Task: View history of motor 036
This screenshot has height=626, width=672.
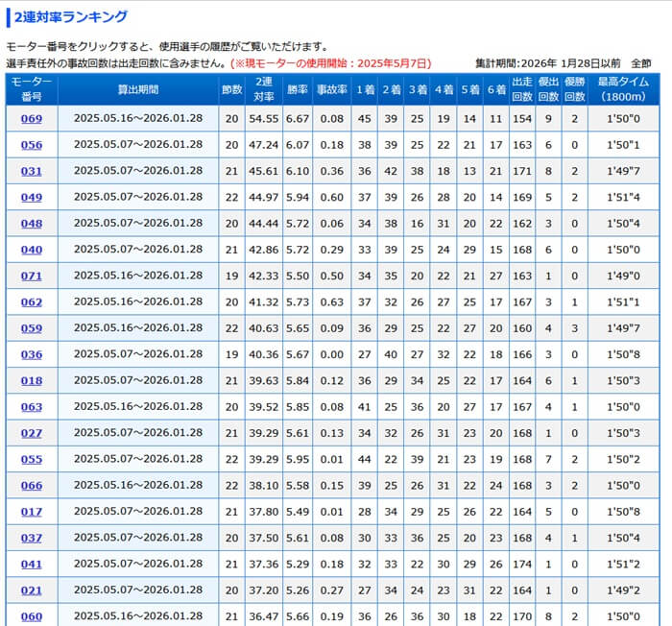Action: pos(32,354)
